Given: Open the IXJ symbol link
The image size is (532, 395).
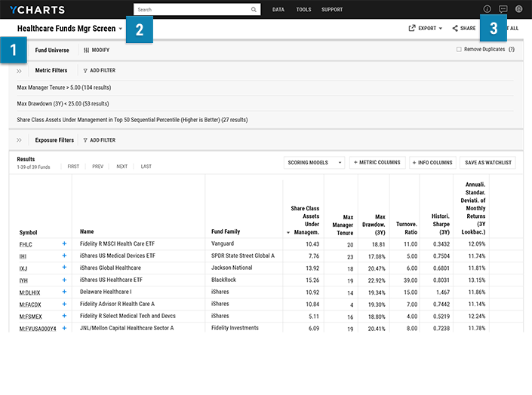Looking at the screenshot, I should pyautogui.click(x=23, y=268).
